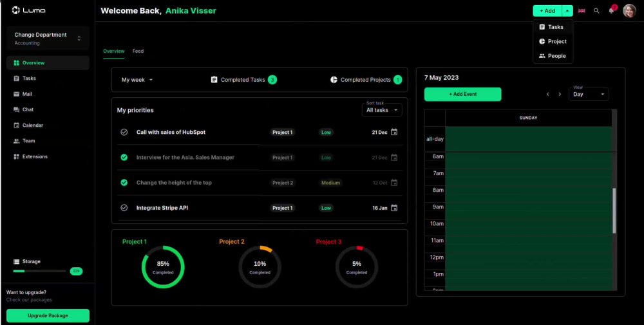Click the UK flag language icon

pos(582,11)
